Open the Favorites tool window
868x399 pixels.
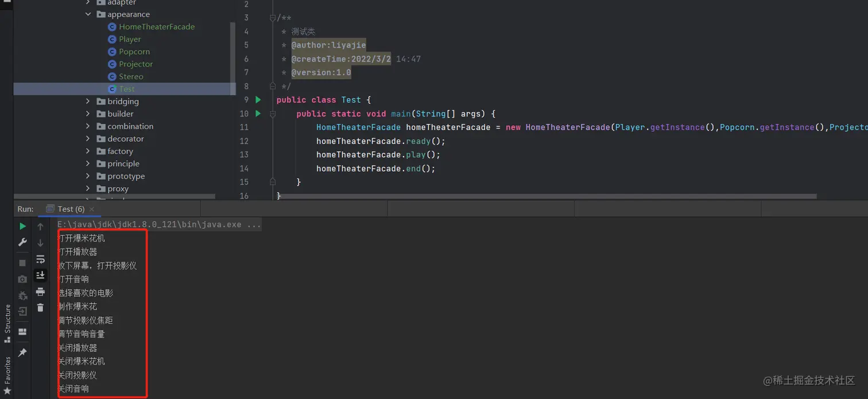[x=7, y=375]
